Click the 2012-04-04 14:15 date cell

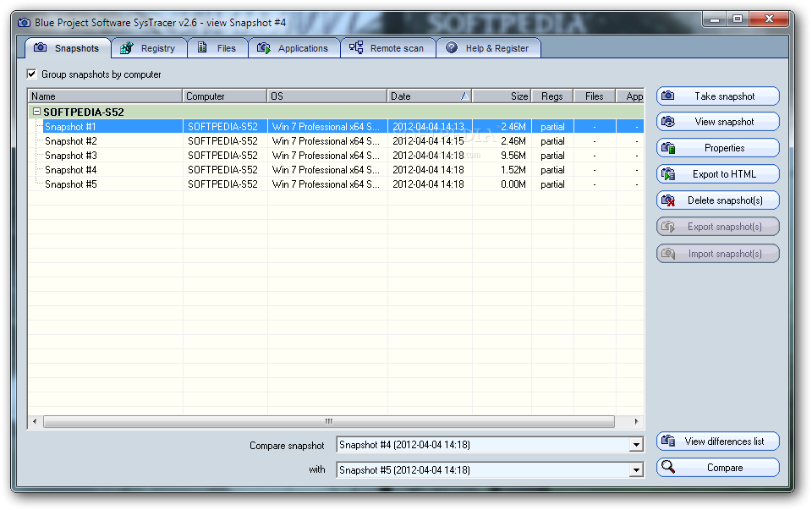point(428,141)
